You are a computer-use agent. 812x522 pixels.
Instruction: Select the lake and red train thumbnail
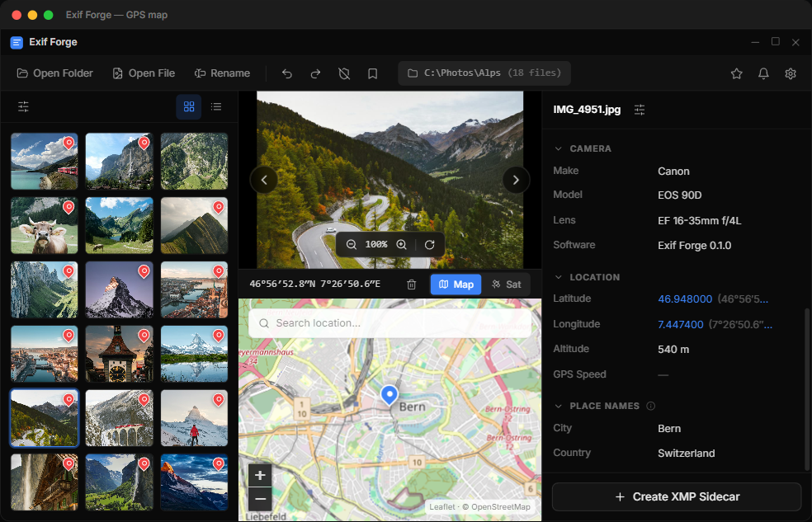tap(44, 161)
